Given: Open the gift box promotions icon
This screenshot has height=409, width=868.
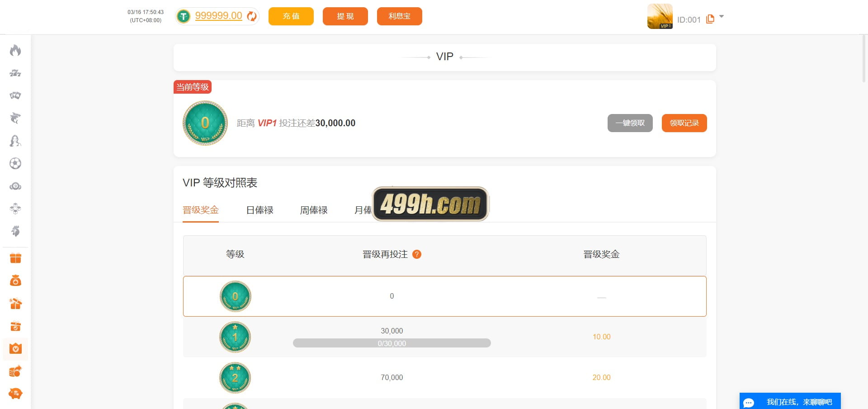Looking at the screenshot, I should click(15, 258).
